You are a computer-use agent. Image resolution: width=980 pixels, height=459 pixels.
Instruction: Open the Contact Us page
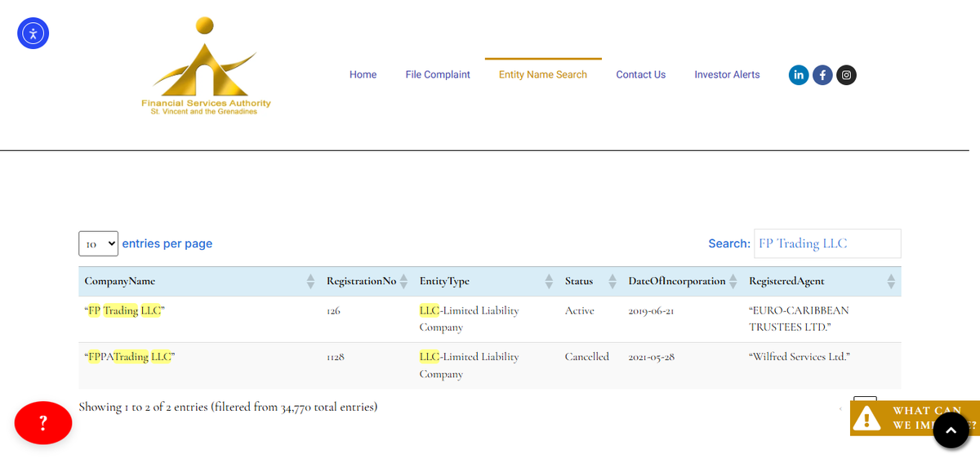tap(641, 74)
